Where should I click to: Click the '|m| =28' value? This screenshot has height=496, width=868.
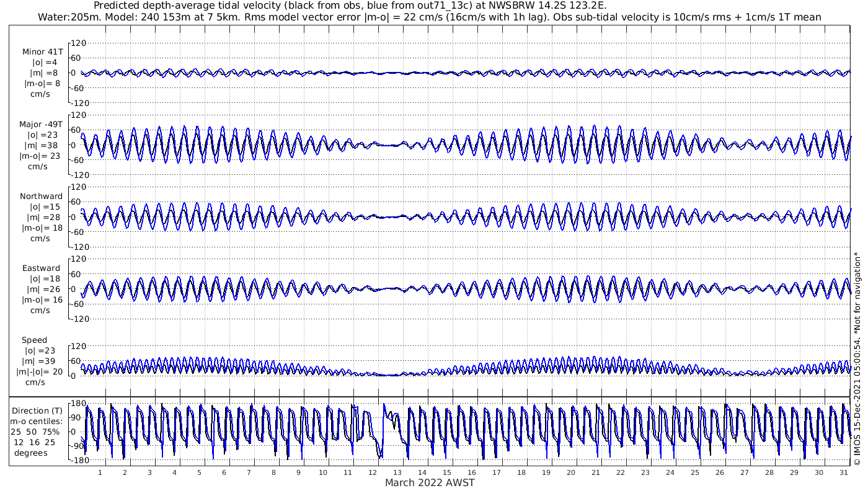coord(45,217)
